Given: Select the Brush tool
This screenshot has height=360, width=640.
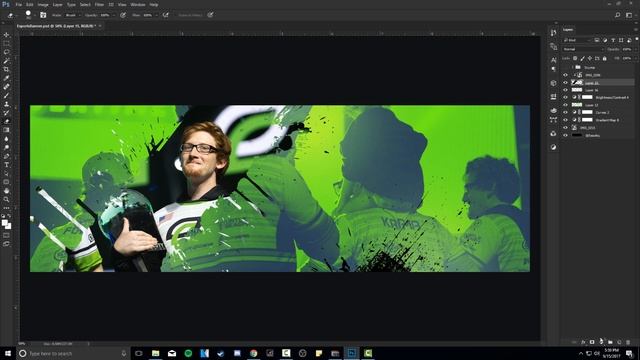Looking at the screenshot, I should coord(7,96).
